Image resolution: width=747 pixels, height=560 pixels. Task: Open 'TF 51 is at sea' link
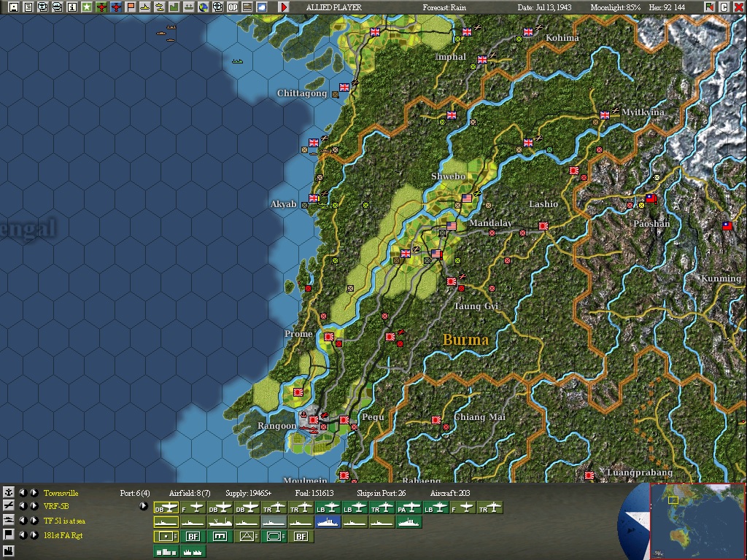[x=64, y=521]
